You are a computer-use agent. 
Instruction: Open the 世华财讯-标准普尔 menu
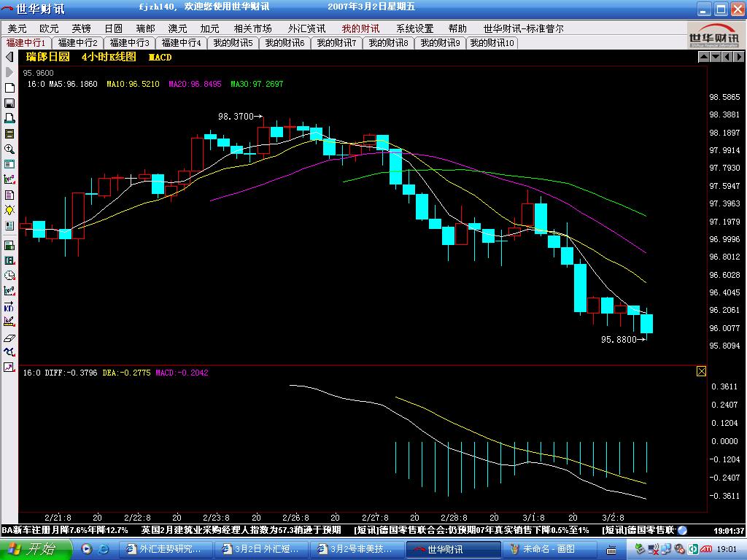[x=524, y=28]
